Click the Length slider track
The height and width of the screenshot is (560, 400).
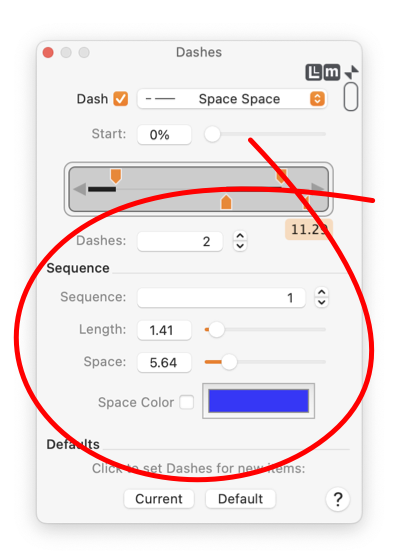[265, 330]
